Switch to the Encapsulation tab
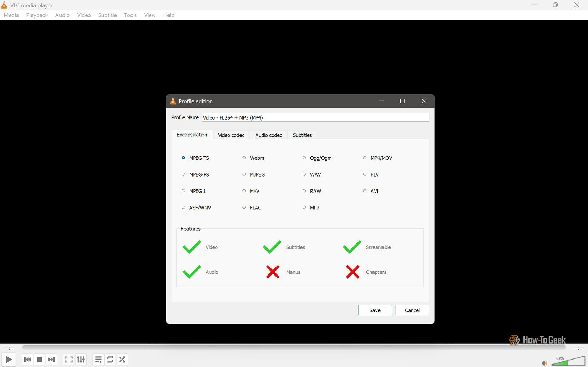The width and height of the screenshot is (588, 367). [x=192, y=135]
